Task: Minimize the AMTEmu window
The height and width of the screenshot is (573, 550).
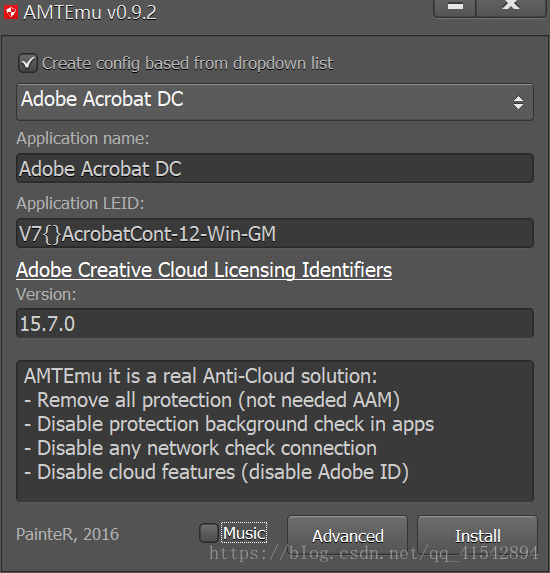Action: tap(455, 7)
